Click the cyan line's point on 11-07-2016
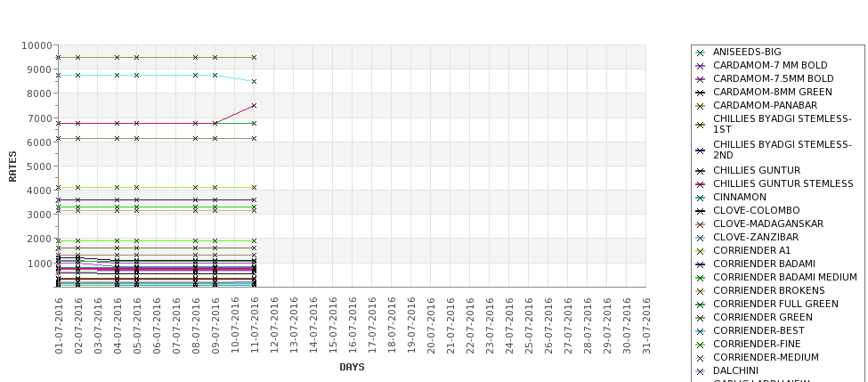The height and width of the screenshot is (382, 868). tap(254, 81)
